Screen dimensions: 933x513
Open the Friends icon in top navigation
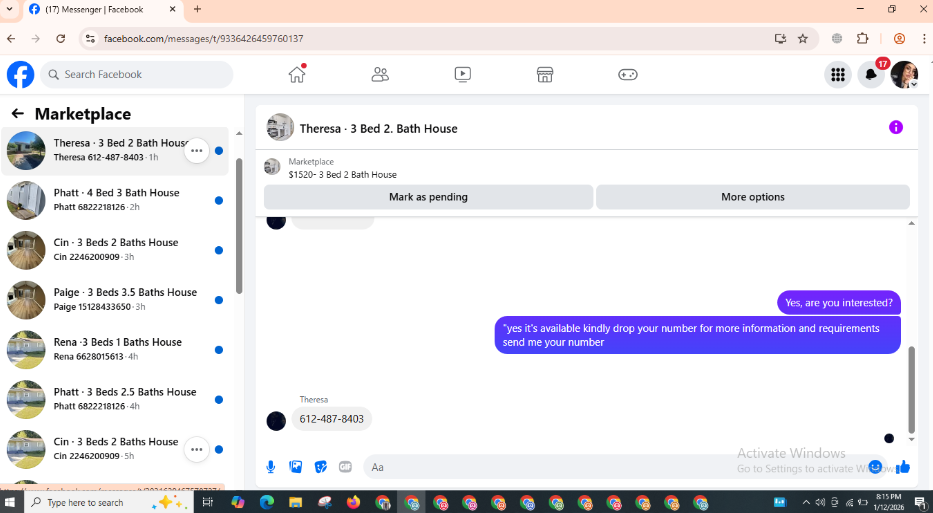(x=380, y=74)
